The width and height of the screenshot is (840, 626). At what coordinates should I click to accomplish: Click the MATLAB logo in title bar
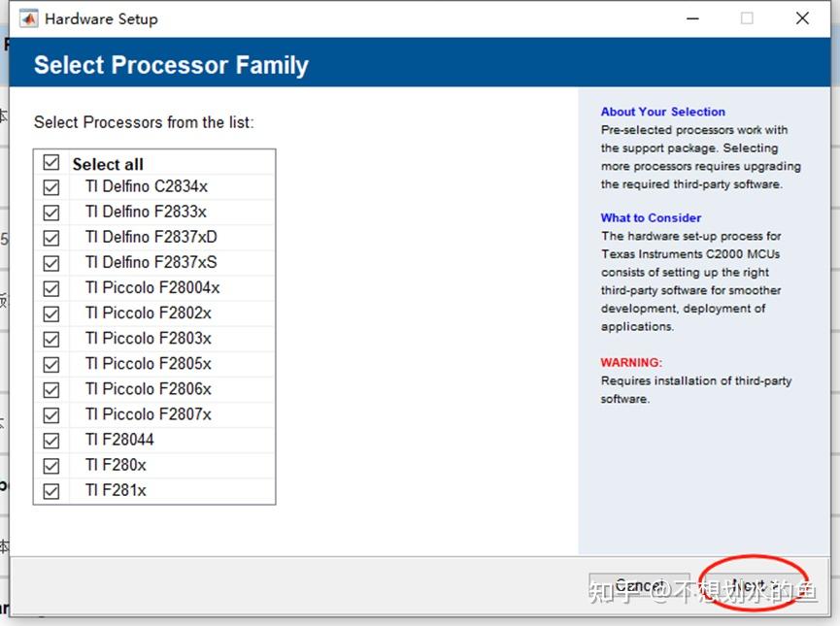[x=27, y=17]
